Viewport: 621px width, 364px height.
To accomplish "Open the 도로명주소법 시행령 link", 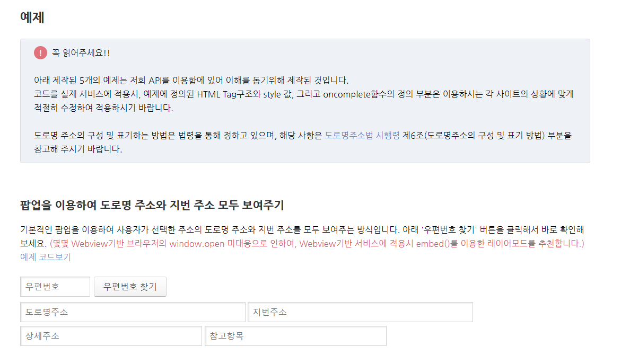I will pyautogui.click(x=362, y=135).
